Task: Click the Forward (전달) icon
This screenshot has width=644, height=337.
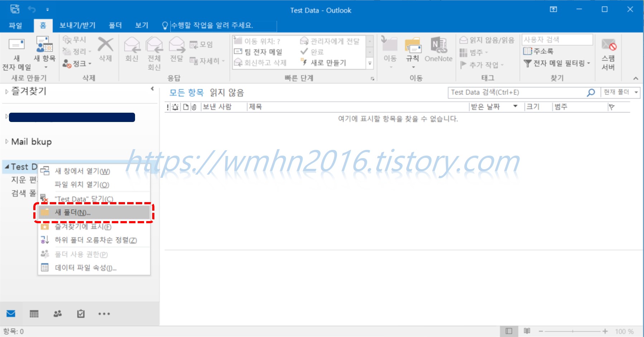Action: pyautogui.click(x=177, y=45)
